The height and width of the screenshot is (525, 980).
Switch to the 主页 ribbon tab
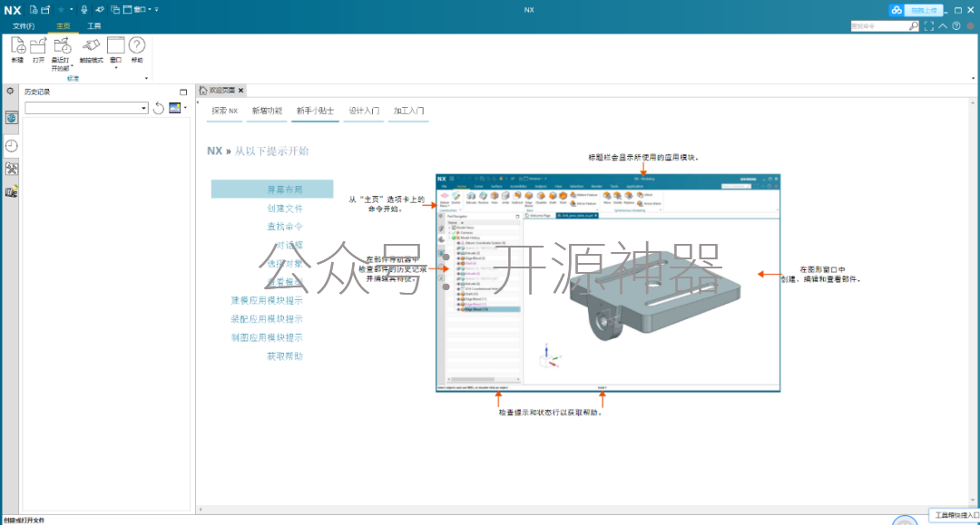point(64,25)
